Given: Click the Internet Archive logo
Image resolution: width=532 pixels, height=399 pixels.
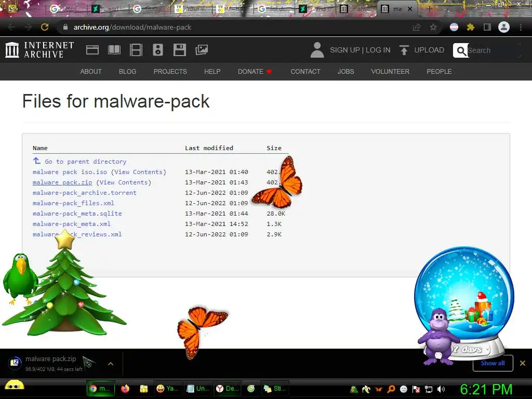Looking at the screenshot, I should pyautogui.click(x=39, y=50).
